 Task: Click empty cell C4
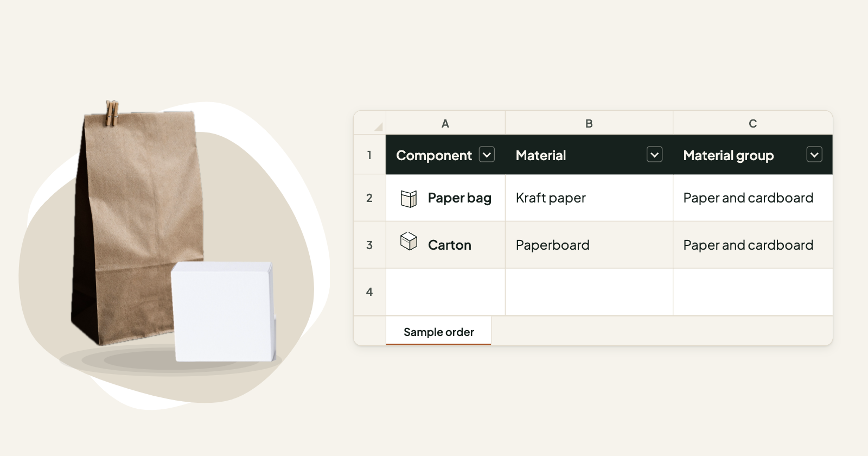[753, 292]
